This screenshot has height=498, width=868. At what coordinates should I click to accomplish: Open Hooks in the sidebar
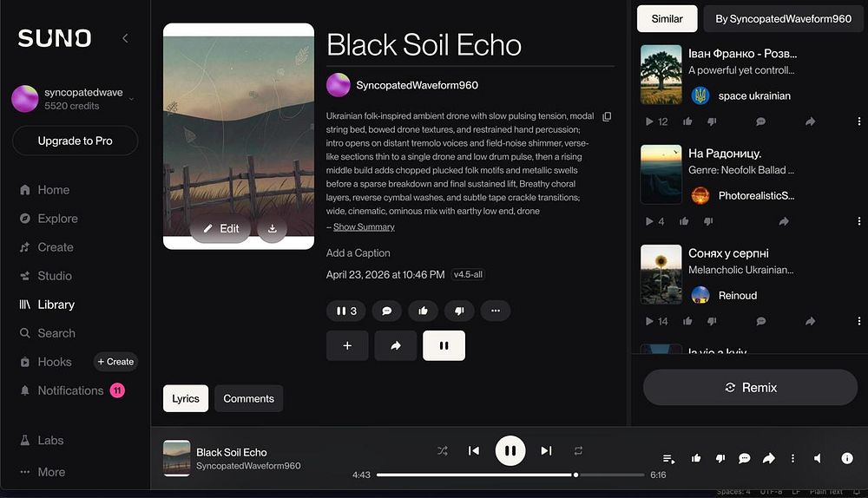[x=46, y=362]
